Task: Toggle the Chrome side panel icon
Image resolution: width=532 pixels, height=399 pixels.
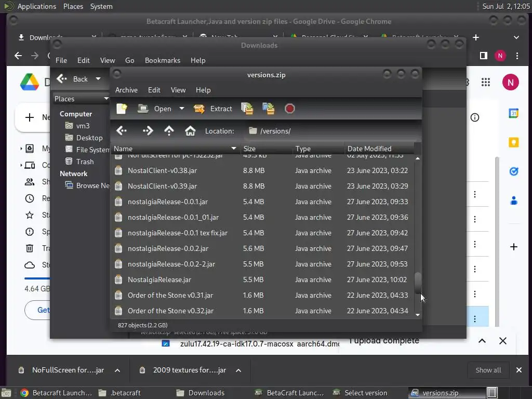Action: click(x=484, y=56)
